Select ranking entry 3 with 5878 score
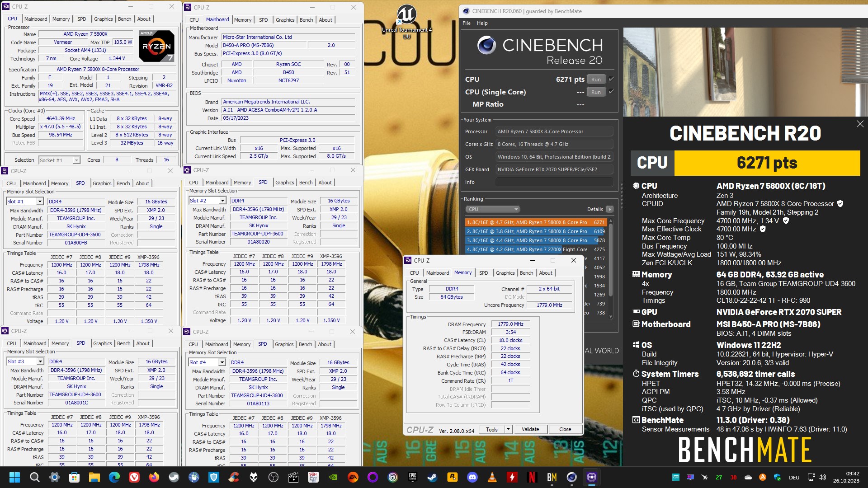The height and width of the screenshot is (488, 868). pos(535,240)
